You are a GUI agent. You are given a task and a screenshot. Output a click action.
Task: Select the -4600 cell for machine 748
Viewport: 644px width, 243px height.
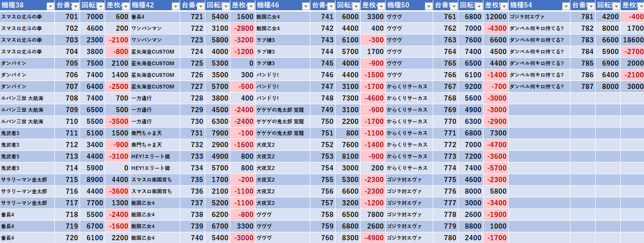tap(373, 98)
